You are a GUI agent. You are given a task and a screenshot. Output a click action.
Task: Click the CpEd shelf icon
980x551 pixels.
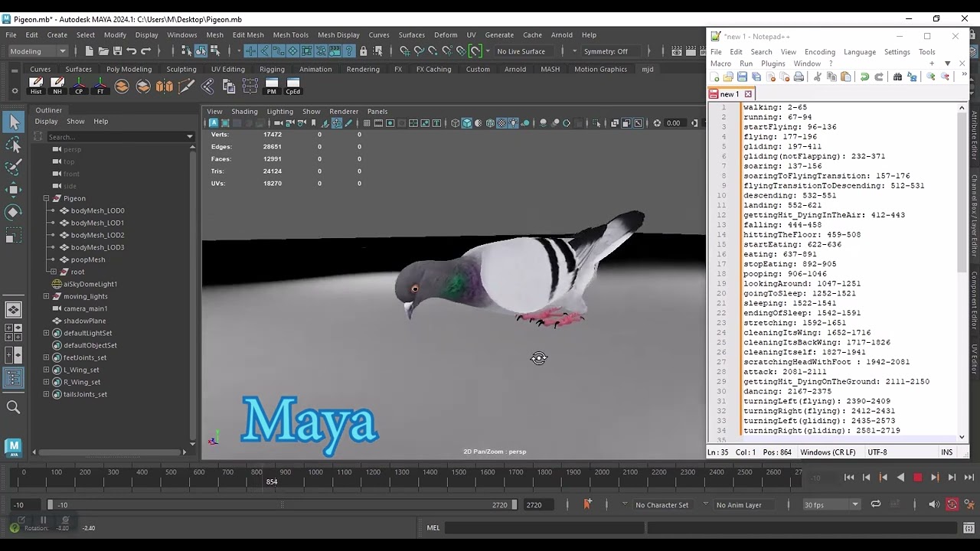point(293,86)
